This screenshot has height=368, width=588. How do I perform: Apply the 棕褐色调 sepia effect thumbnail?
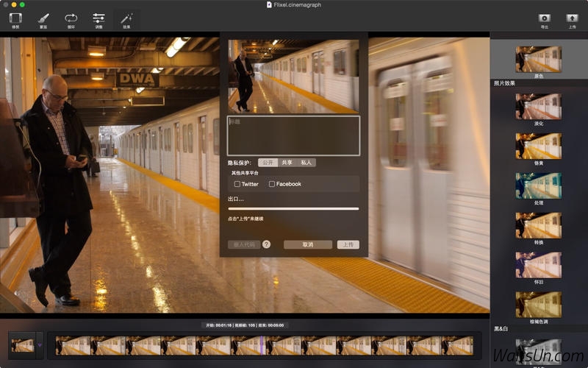point(539,305)
